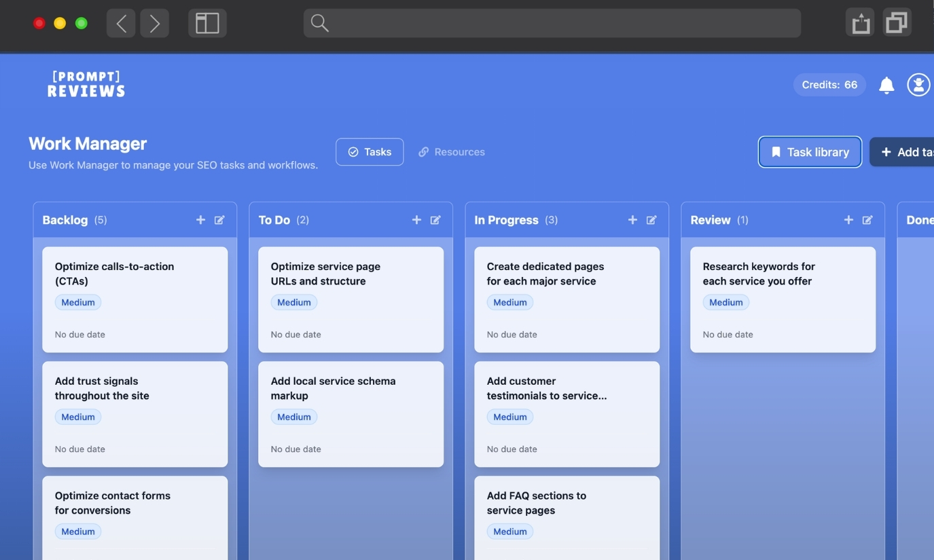Open the Optimize calls-to-action task card
The height and width of the screenshot is (560, 934).
134,299
